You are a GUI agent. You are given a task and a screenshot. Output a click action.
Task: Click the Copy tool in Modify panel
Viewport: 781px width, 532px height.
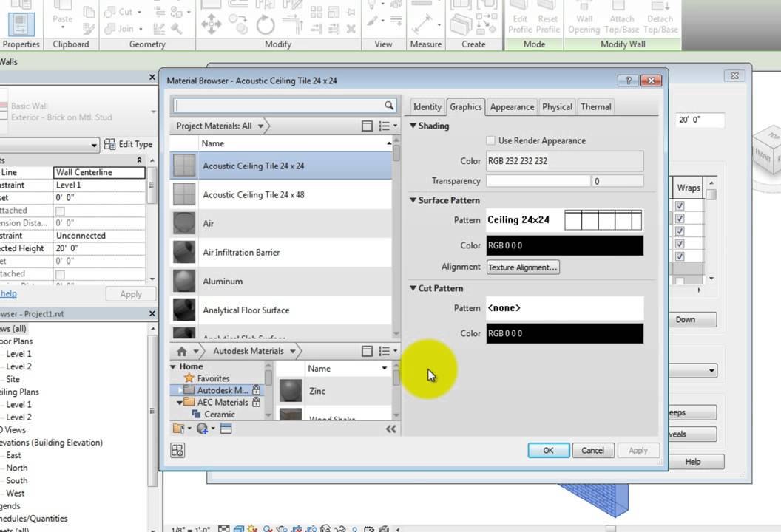[x=238, y=24]
